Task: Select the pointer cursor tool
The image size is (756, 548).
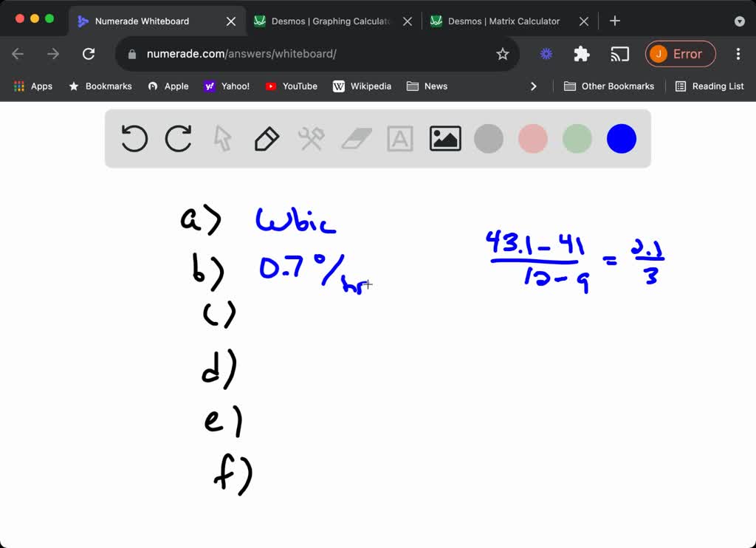Action: 222,138
